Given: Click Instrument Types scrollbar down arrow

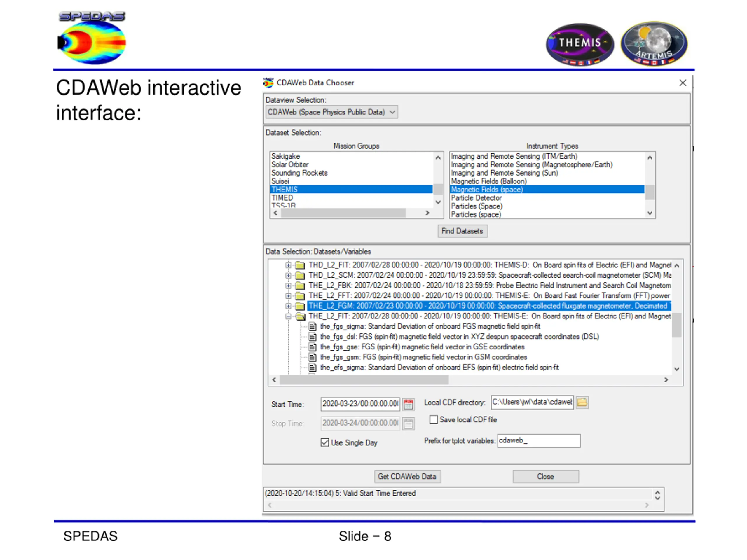Looking at the screenshot, I should point(650,213).
